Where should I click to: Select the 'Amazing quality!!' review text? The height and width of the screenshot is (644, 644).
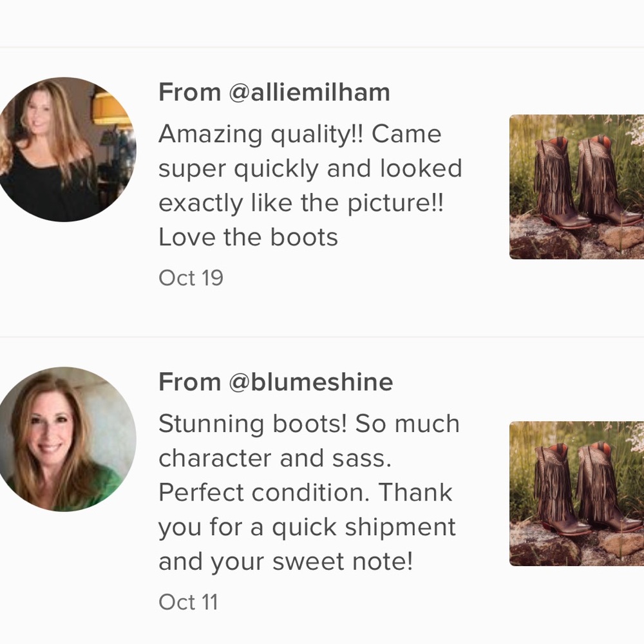point(310,185)
